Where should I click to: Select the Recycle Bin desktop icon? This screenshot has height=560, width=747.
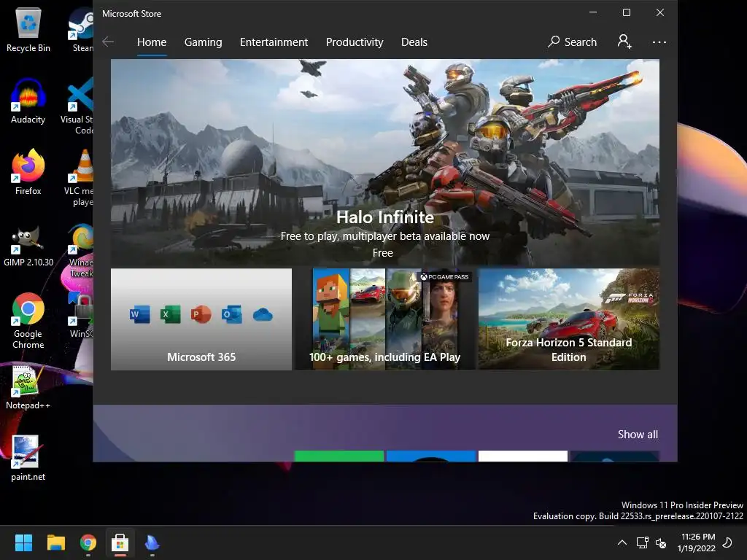point(28,30)
